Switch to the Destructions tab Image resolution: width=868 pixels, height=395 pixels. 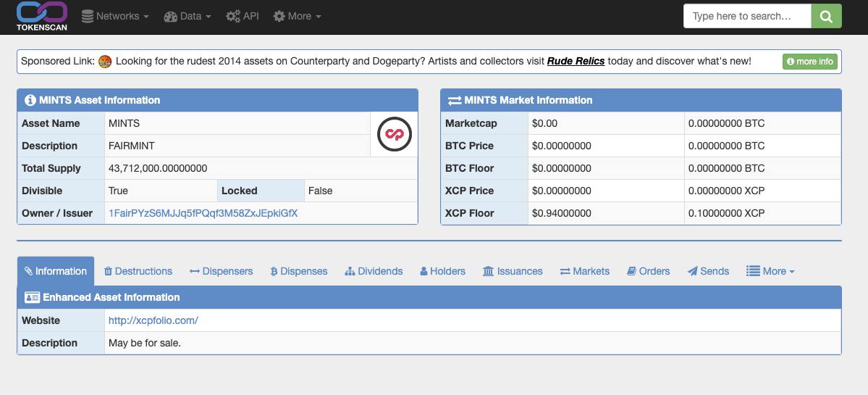pos(138,271)
